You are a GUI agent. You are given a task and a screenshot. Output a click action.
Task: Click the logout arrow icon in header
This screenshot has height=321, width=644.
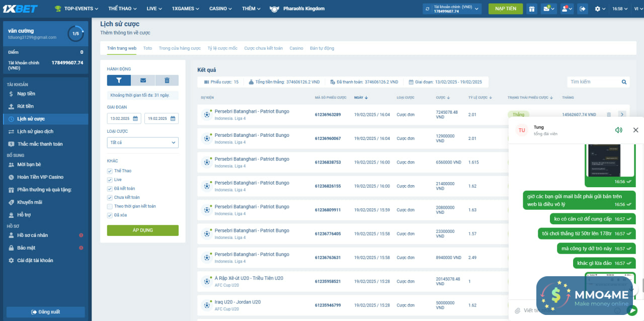(582, 9)
